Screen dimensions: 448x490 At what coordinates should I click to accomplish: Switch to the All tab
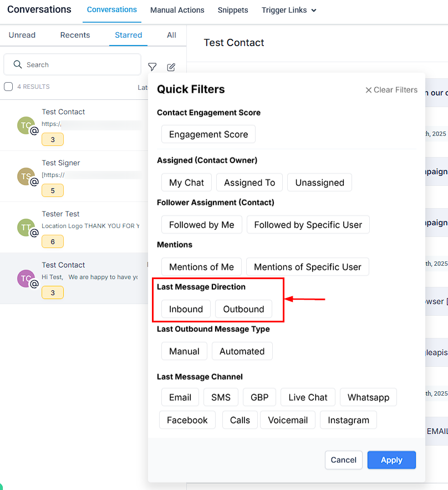(171, 35)
